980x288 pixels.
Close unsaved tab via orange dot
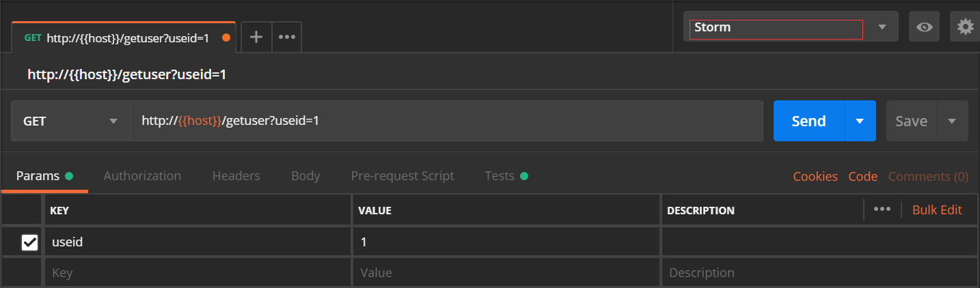tap(226, 38)
